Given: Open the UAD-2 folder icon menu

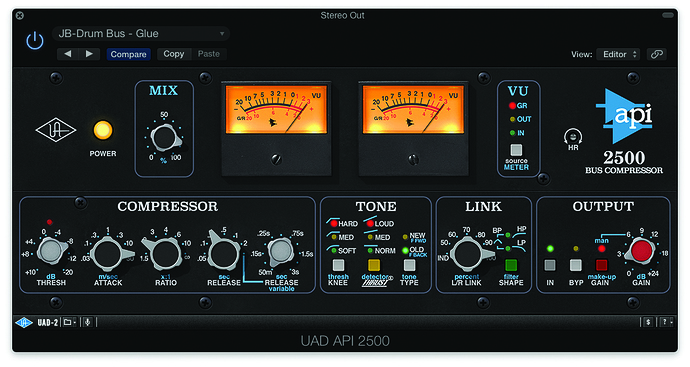Looking at the screenshot, I should 69,323.
